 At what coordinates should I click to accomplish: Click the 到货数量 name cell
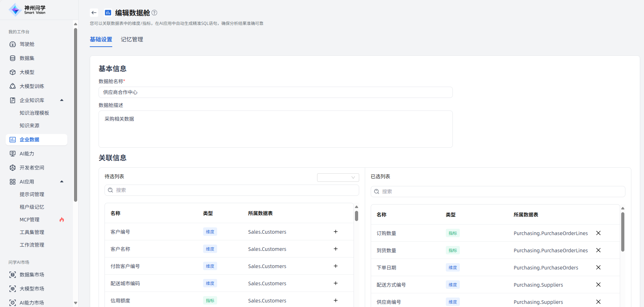[387, 251]
